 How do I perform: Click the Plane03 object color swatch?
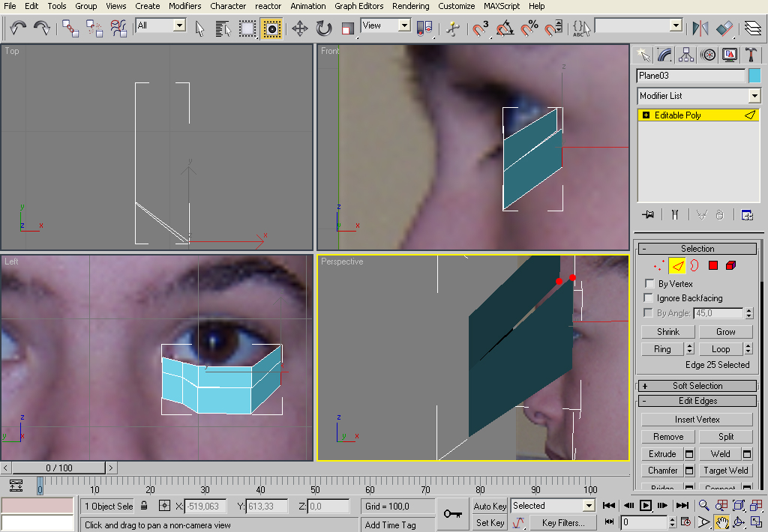[754, 76]
